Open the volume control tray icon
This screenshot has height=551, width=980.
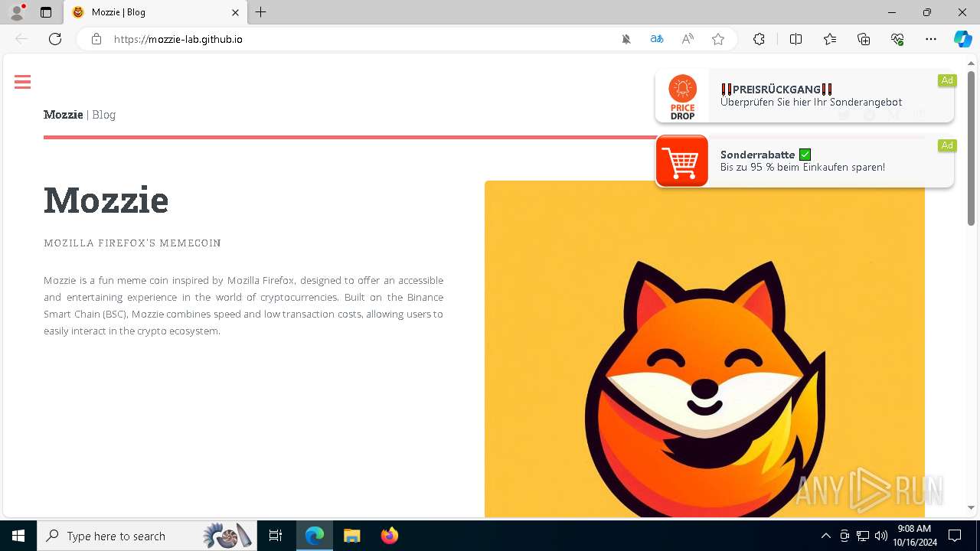[x=880, y=536]
